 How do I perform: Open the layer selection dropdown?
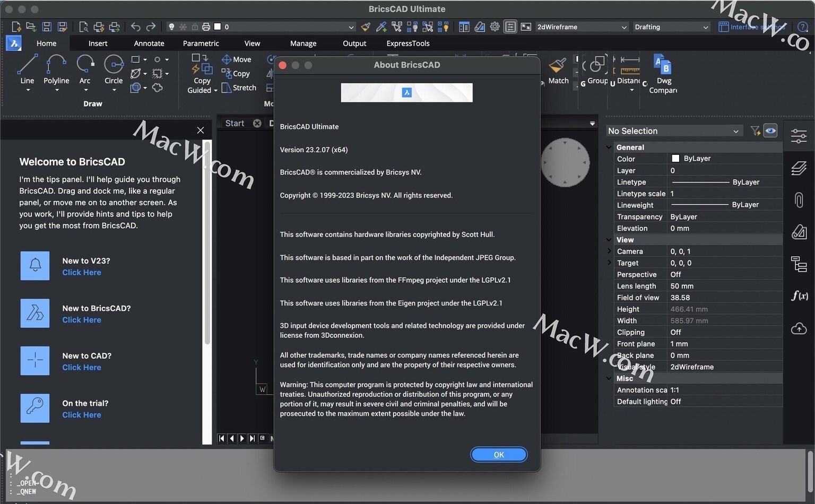click(x=351, y=27)
